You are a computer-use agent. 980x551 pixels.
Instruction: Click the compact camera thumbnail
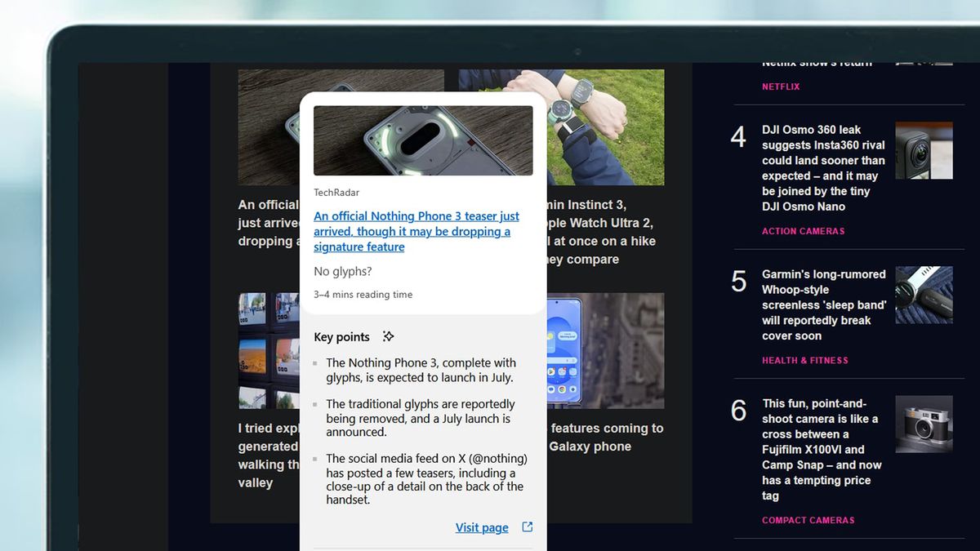point(924,424)
